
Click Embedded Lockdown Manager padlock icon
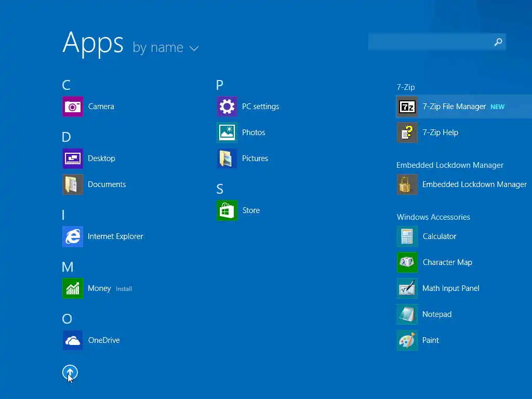tap(407, 184)
